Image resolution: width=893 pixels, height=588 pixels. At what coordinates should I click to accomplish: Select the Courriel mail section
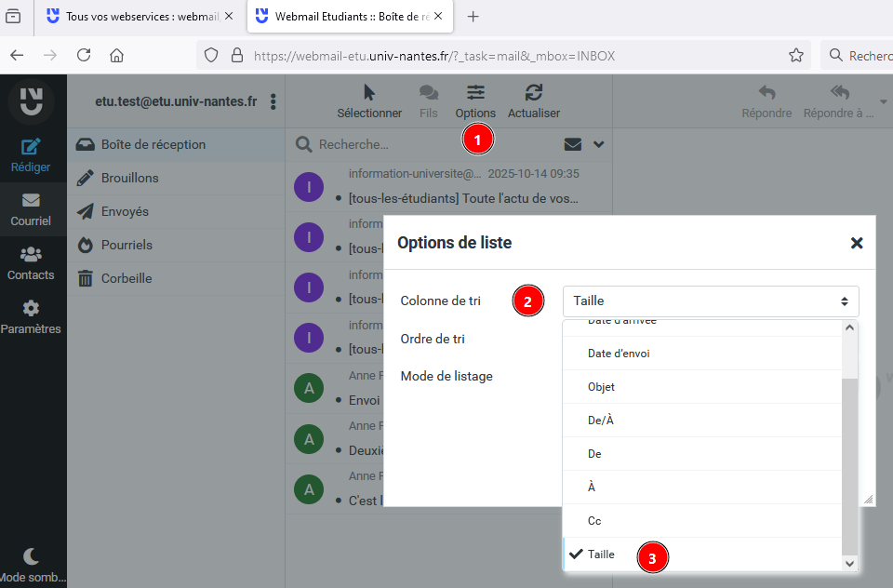(x=31, y=209)
